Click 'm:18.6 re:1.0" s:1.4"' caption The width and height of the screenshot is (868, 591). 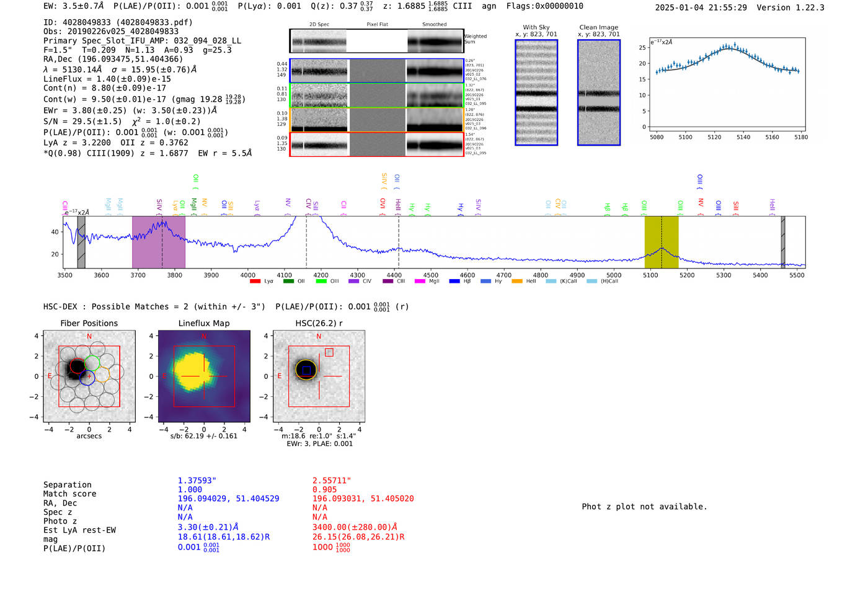click(319, 436)
